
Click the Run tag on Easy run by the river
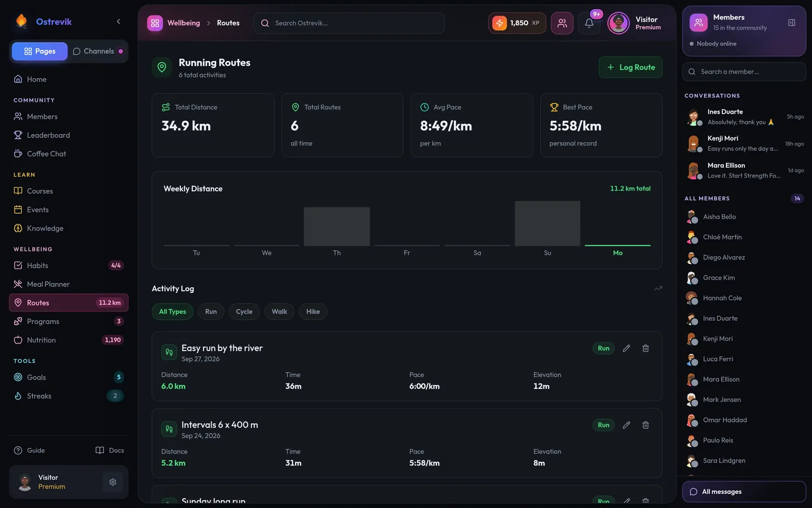pos(604,348)
